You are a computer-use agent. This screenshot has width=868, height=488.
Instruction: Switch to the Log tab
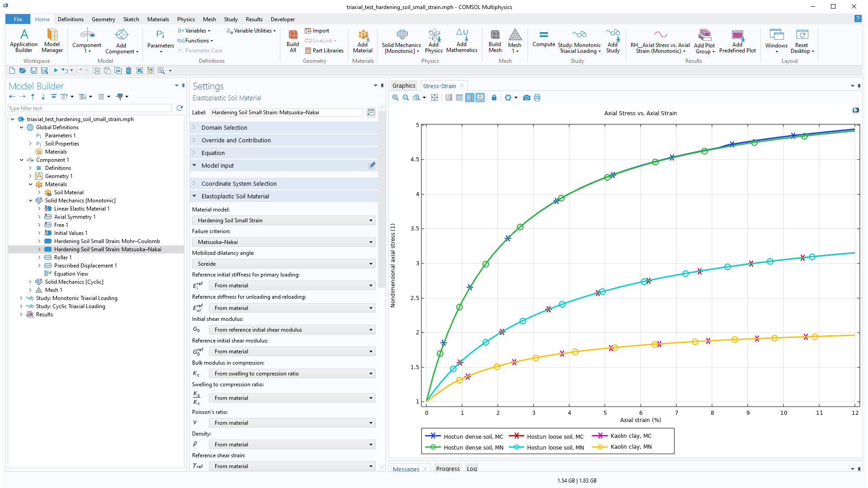[472, 469]
